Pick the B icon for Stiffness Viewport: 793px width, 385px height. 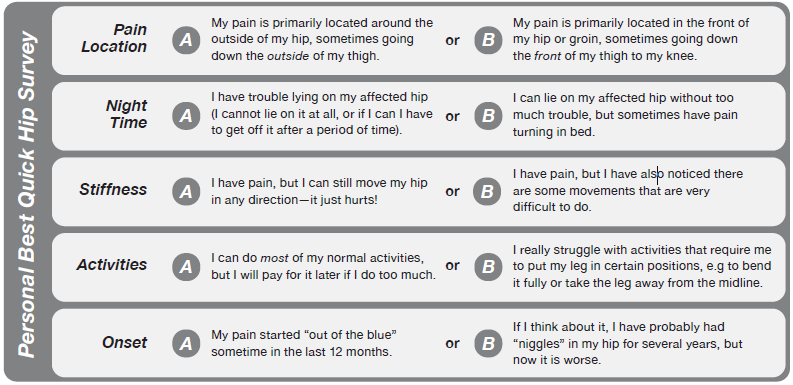tap(487, 191)
